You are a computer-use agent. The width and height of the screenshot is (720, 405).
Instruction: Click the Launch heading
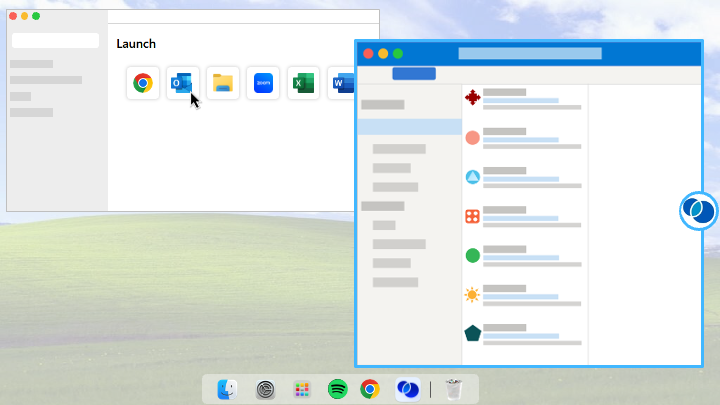pyautogui.click(x=136, y=44)
